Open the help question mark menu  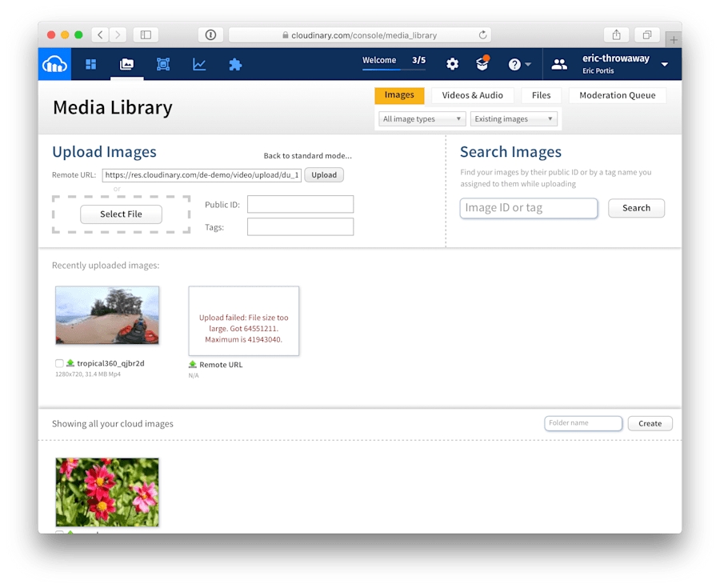(x=519, y=64)
